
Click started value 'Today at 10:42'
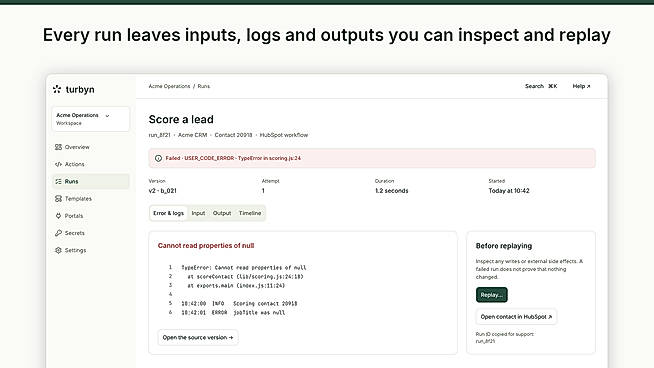(509, 191)
